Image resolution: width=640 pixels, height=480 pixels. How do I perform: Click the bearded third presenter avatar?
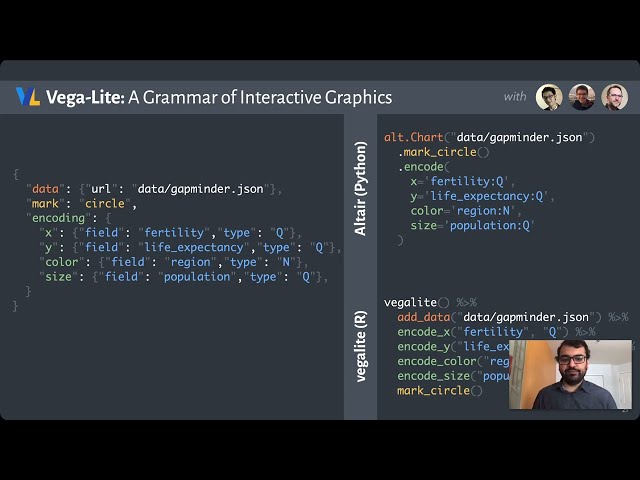614,97
